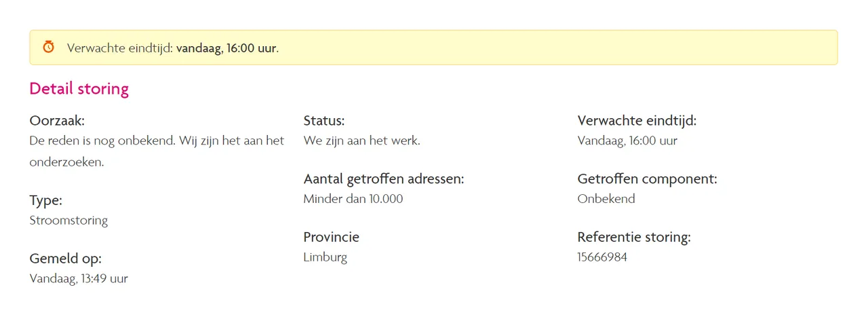Viewport: 868px width, 317px height.
Task: Select the 'Onbekend' component value
Action: coord(606,199)
